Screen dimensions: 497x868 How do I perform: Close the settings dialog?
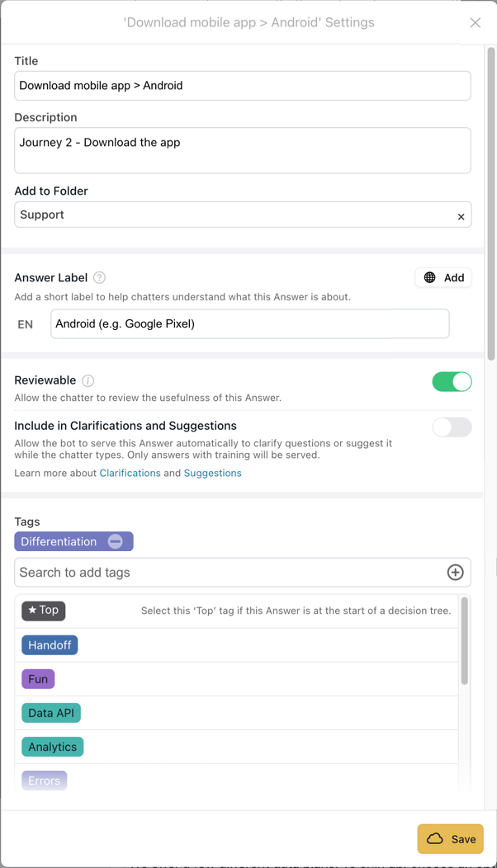coord(475,23)
